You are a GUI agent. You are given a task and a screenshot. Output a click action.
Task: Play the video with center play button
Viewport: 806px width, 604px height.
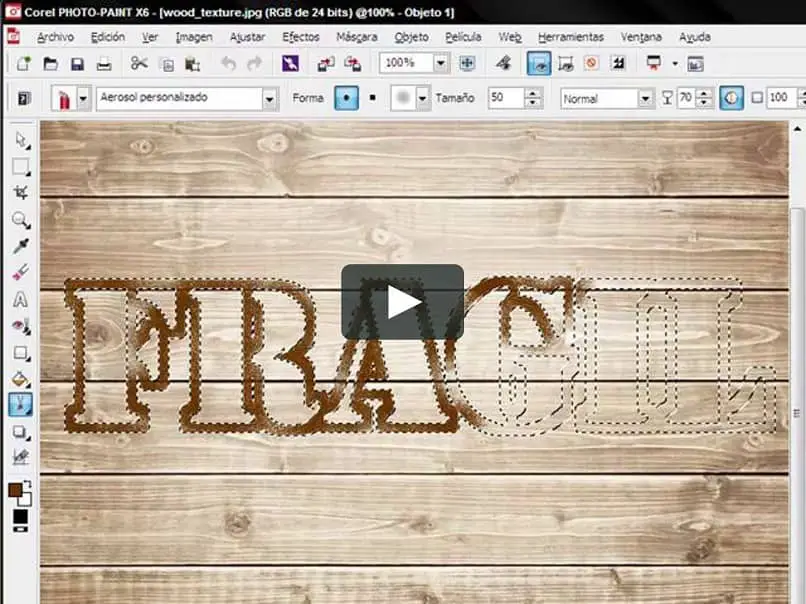(x=402, y=302)
